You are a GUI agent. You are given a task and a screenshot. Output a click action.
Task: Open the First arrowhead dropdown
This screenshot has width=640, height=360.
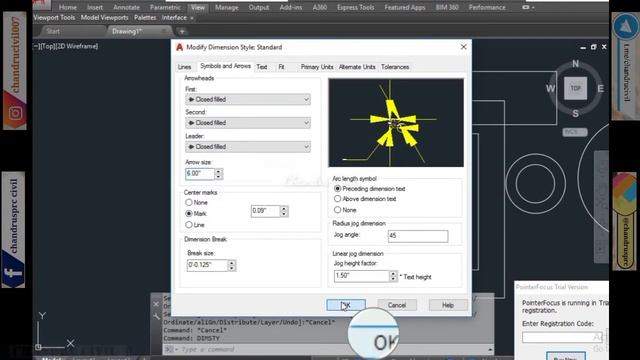click(x=248, y=99)
